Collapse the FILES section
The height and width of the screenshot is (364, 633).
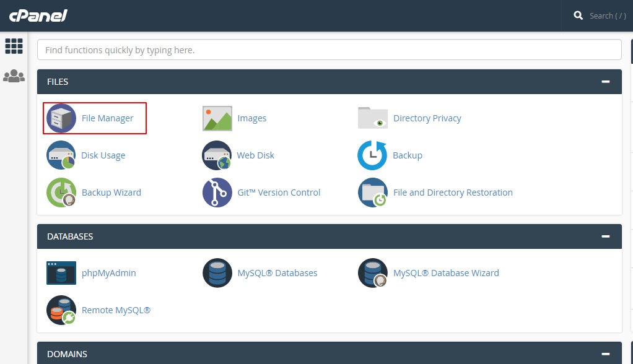coord(606,82)
